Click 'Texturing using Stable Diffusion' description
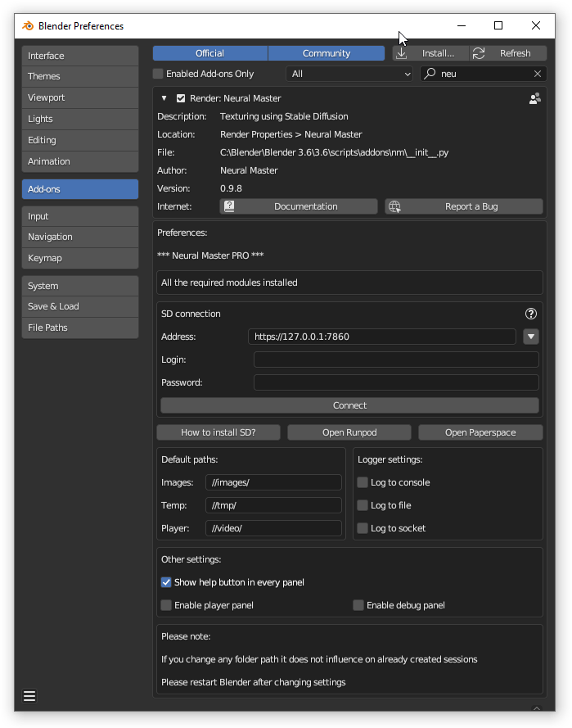 click(284, 116)
